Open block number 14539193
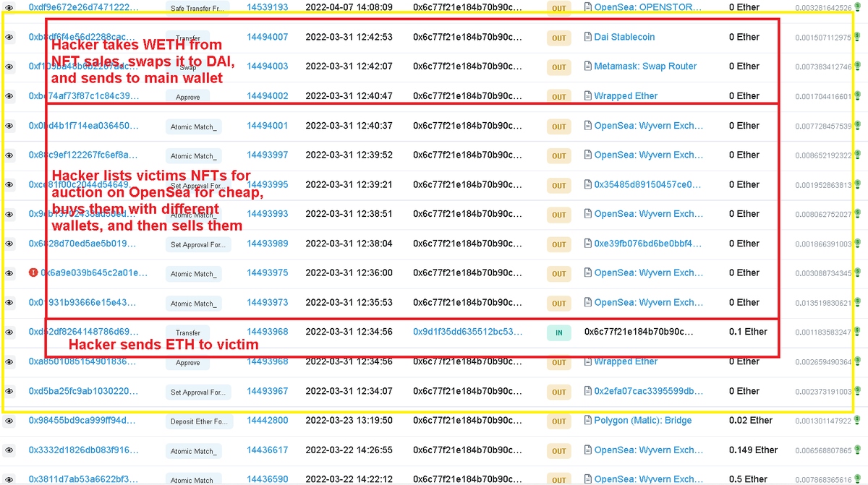Viewport: 868px width, 485px height. 268,7
